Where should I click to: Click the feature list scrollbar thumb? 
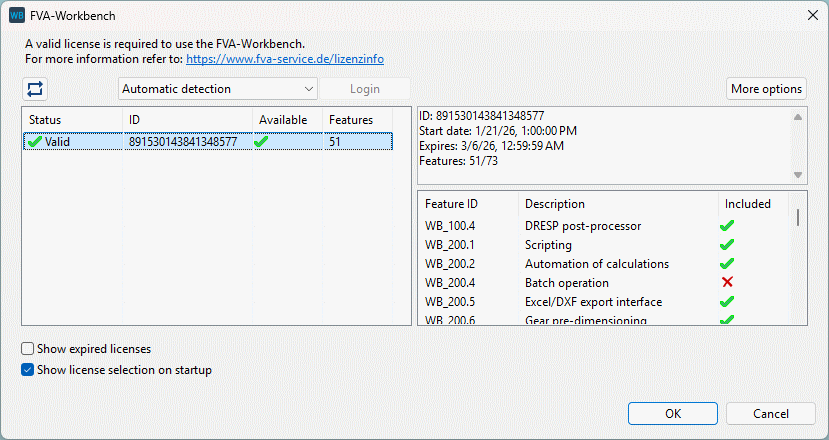[x=798, y=218]
